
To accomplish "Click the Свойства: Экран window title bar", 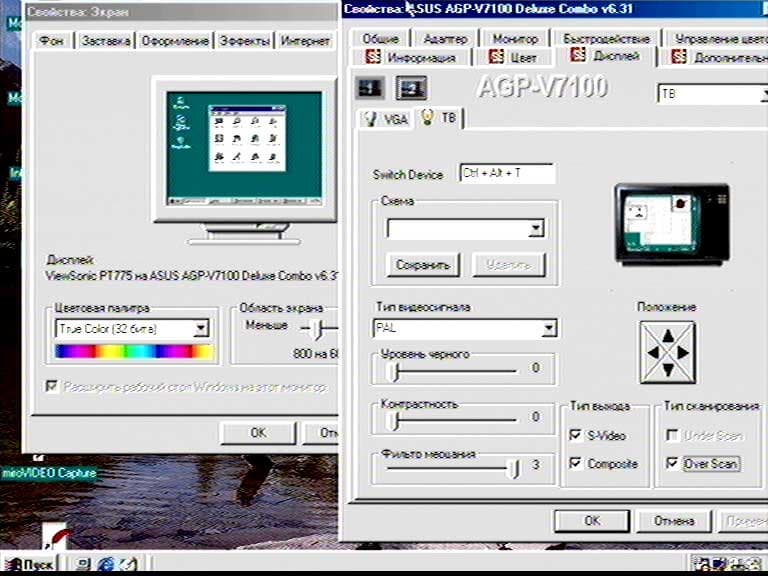I will (x=181, y=12).
